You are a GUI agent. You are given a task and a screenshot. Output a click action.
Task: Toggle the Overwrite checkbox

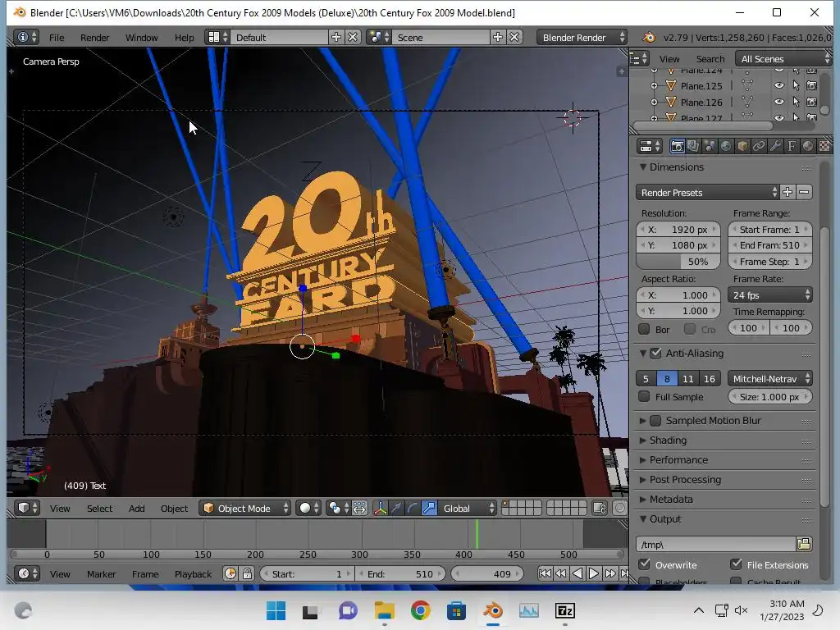click(x=645, y=564)
